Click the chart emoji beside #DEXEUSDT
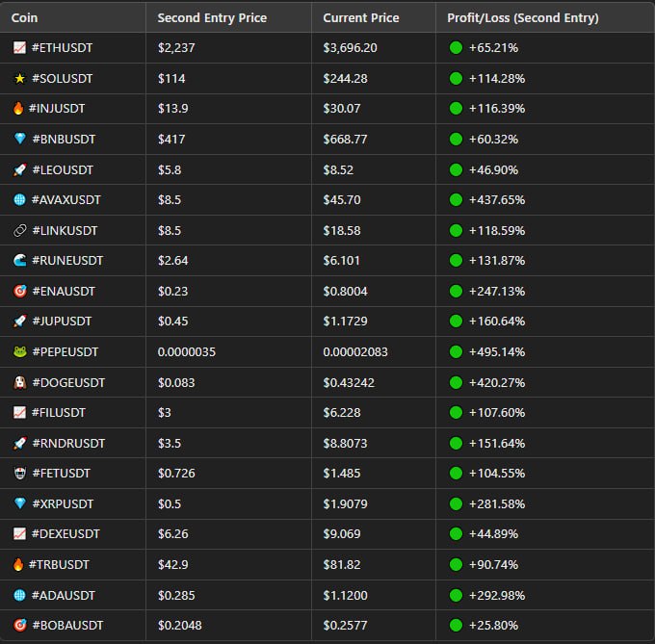The height and width of the screenshot is (644, 655). tap(19, 534)
